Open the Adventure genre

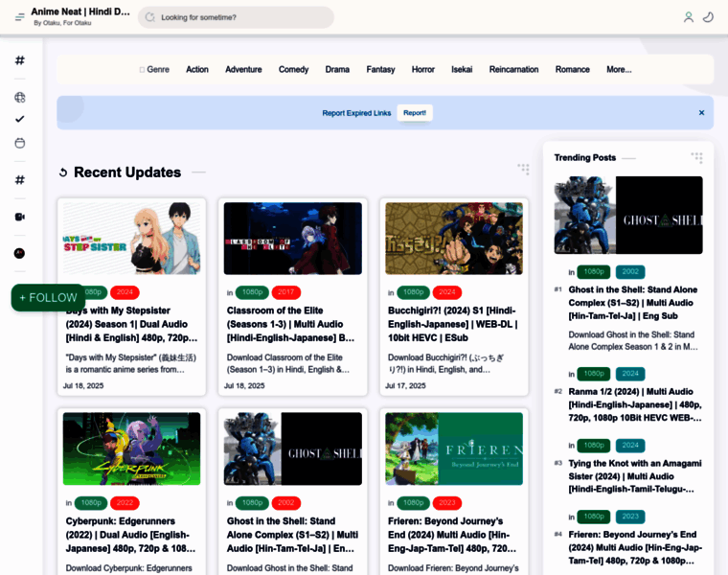point(243,69)
